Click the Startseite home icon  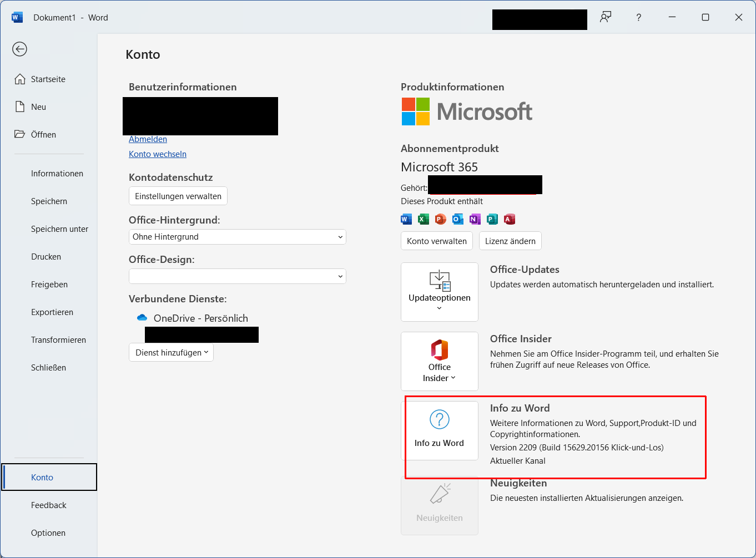point(20,79)
